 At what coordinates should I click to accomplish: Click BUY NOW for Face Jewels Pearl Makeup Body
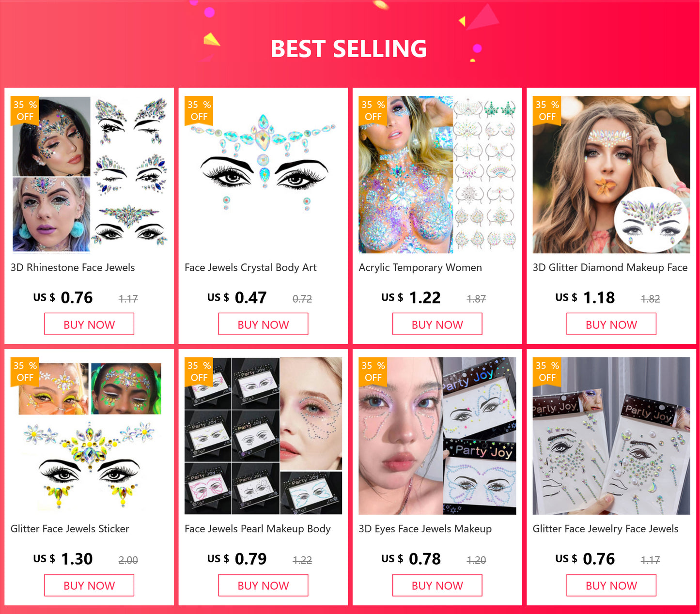(263, 585)
